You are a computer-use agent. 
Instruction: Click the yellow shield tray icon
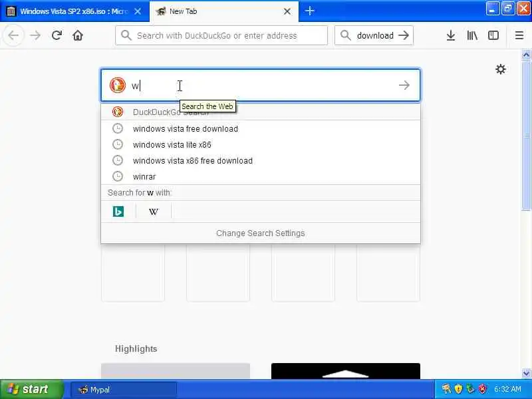point(458,389)
